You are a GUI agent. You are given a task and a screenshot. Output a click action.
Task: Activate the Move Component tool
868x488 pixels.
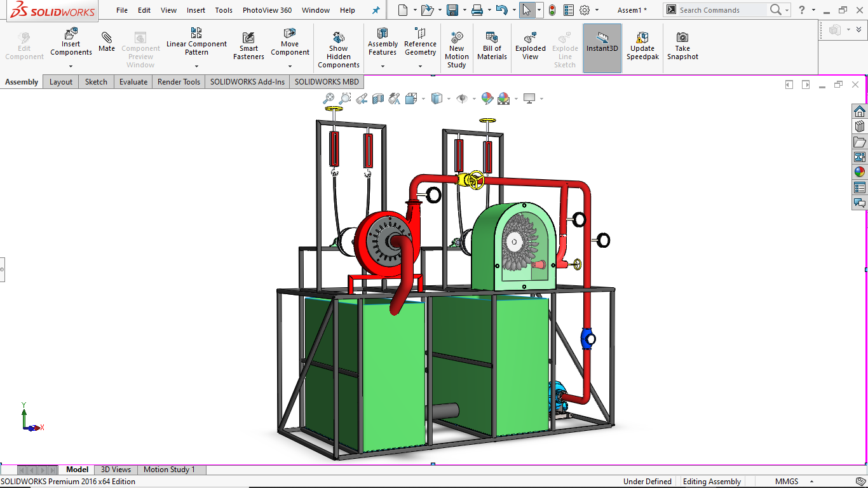click(290, 43)
